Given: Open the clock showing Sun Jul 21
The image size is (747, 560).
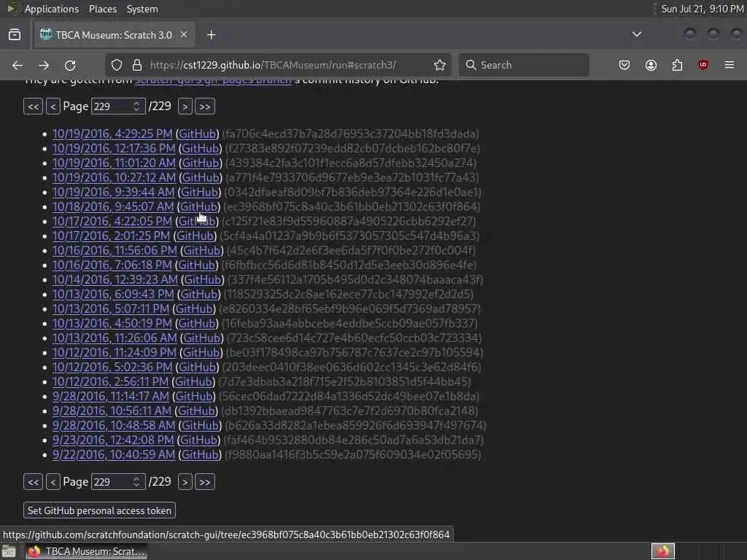Looking at the screenshot, I should 703,9.
